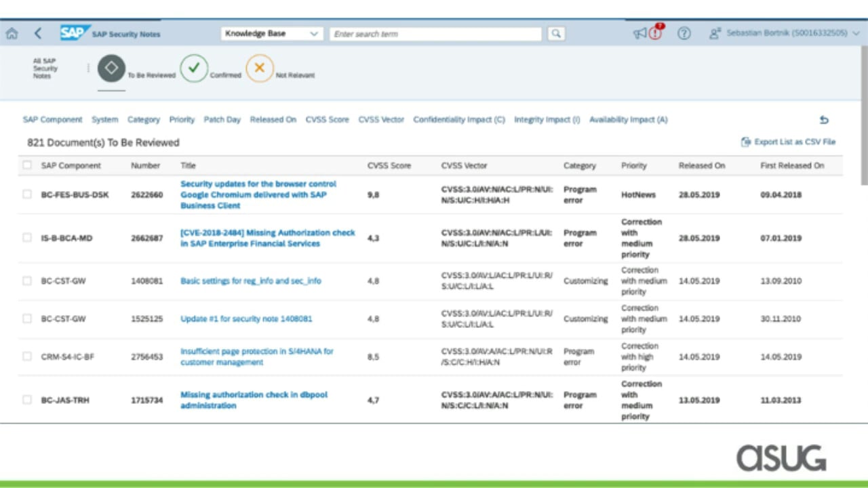This screenshot has width=868, height=488.
Task: Check the row for note 2662687
Action: [27, 238]
